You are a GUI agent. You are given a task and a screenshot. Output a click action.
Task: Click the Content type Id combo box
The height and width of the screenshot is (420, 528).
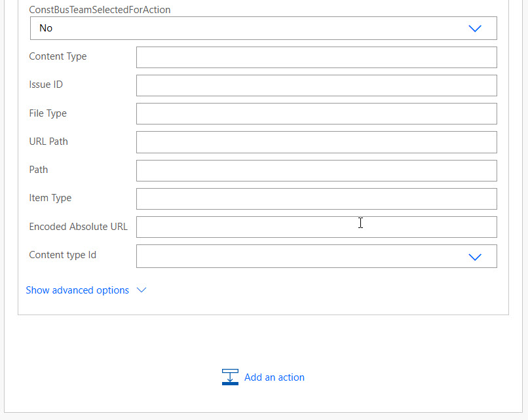(316, 256)
